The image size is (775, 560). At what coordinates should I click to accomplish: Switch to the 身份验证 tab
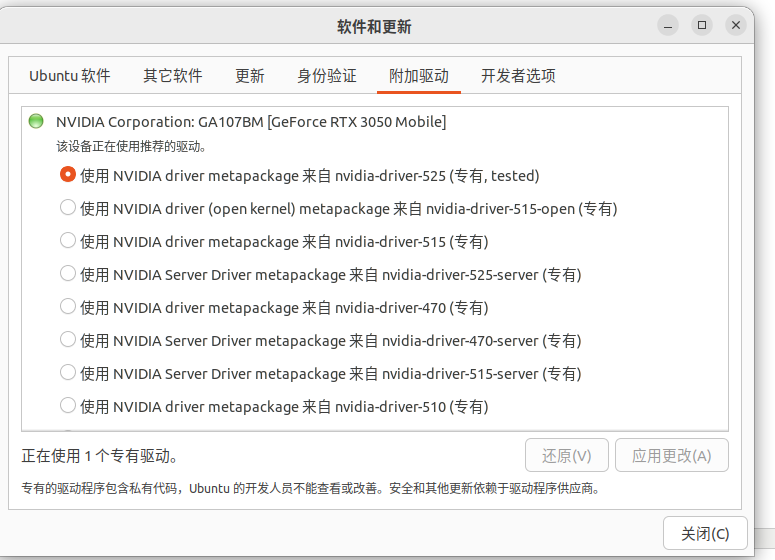326,76
